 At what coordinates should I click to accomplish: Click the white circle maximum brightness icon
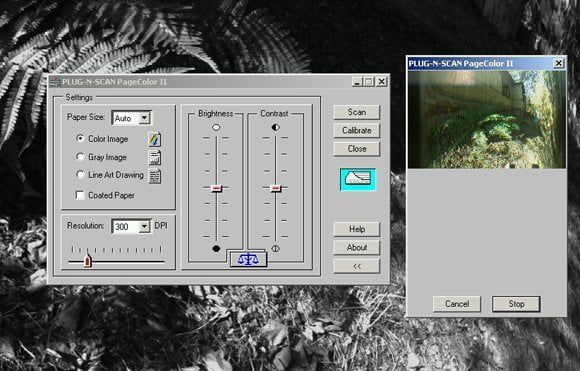(x=216, y=127)
